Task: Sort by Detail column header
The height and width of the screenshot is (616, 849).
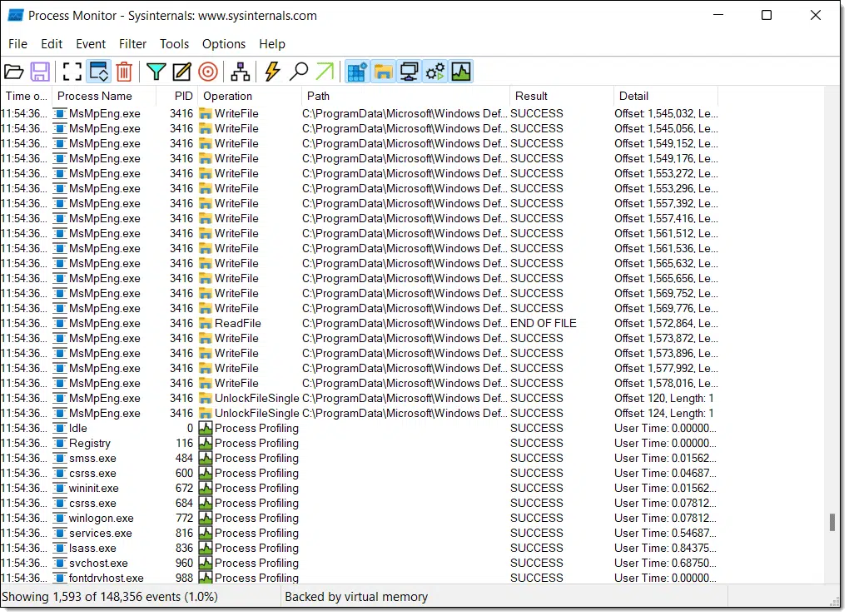Action: point(665,96)
